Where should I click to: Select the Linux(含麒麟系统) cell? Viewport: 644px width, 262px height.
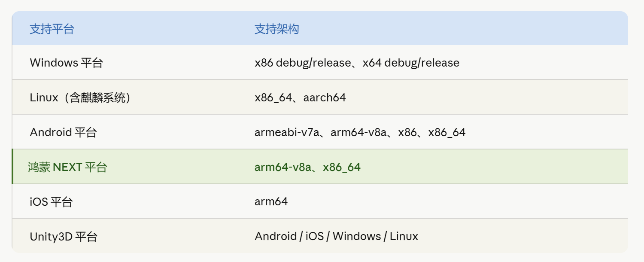point(80,97)
